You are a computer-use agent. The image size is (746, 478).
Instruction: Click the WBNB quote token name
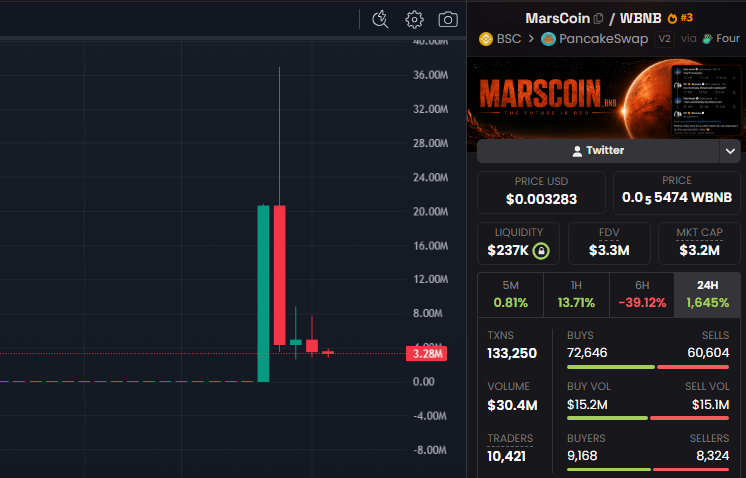pos(640,19)
